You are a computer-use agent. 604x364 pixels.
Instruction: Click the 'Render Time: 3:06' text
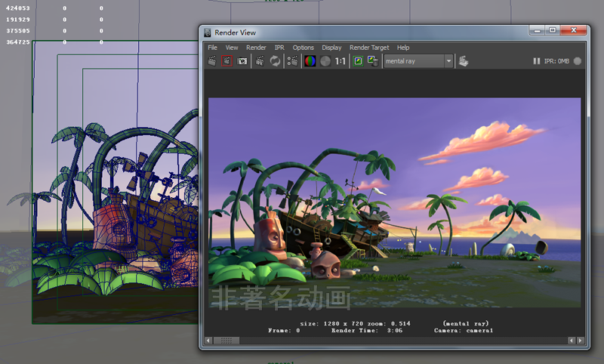pos(367,331)
